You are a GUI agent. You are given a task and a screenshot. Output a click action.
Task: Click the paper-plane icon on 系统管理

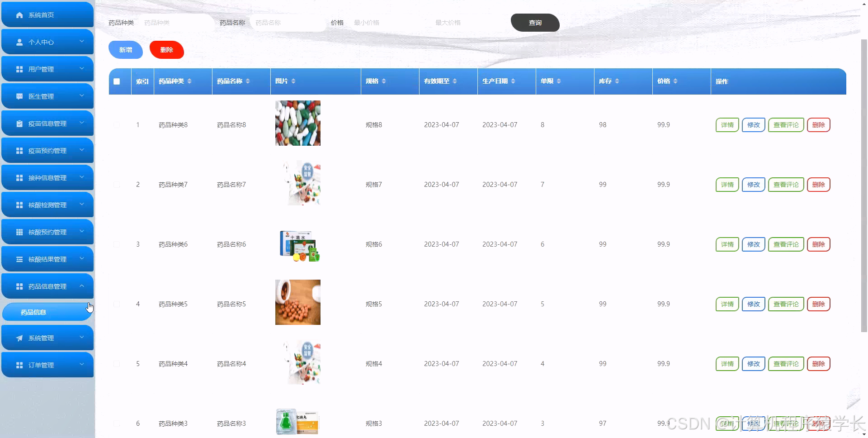point(19,338)
